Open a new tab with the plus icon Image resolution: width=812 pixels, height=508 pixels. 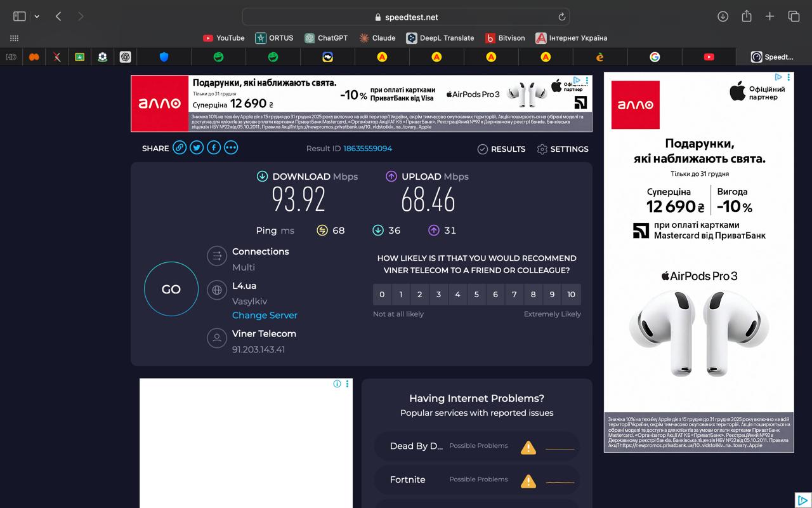coord(769,17)
